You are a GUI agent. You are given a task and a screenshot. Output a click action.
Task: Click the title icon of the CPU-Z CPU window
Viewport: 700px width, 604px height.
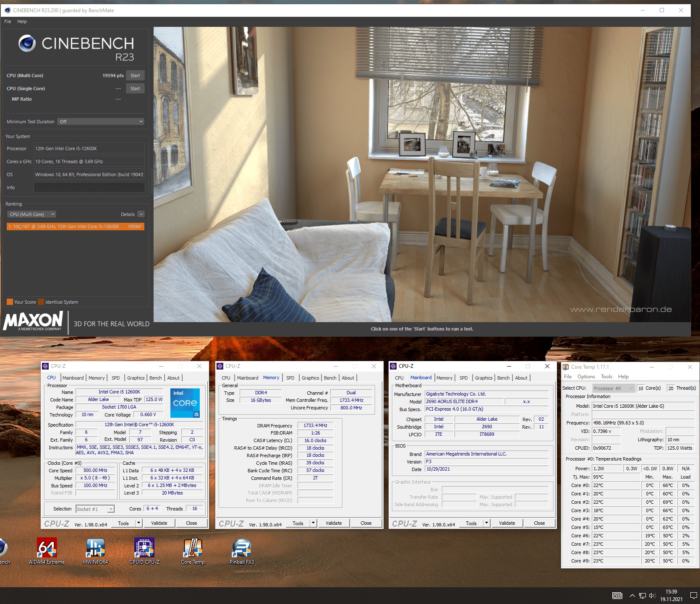(45, 366)
